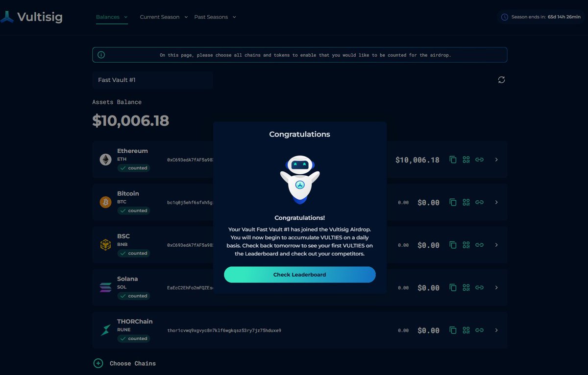Show QR code for Solana address

466,287
